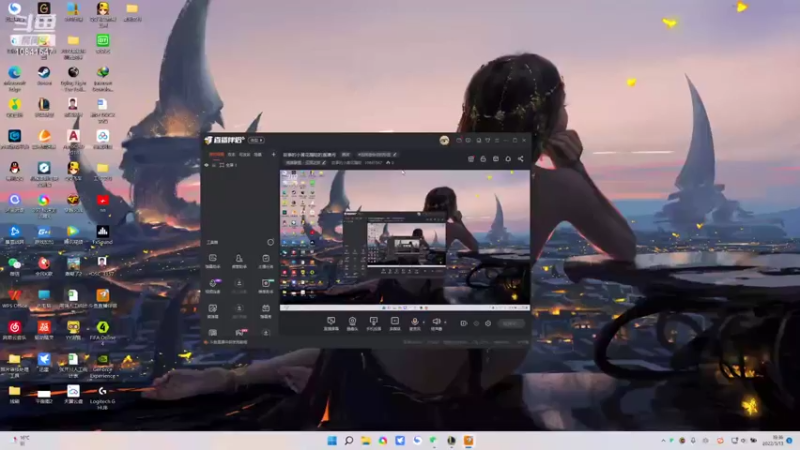Screen dimensions: 800x450
Task: Click the plus icon to add a scene
Action: pyautogui.click(x=273, y=155)
